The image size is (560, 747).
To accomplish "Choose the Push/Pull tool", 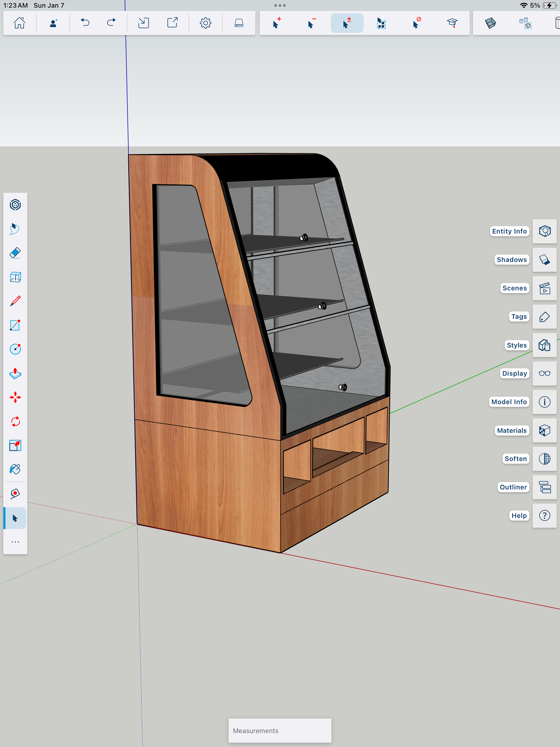I will (15, 373).
